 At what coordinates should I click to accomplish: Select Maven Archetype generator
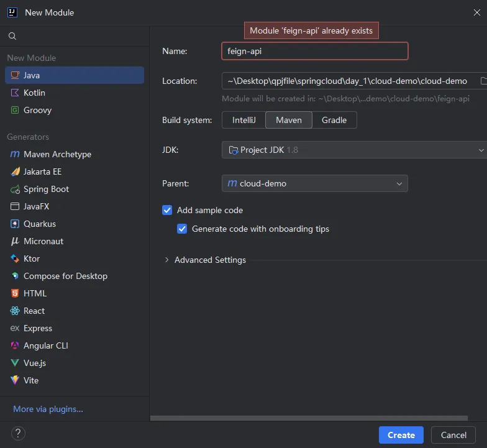pyautogui.click(x=57, y=154)
